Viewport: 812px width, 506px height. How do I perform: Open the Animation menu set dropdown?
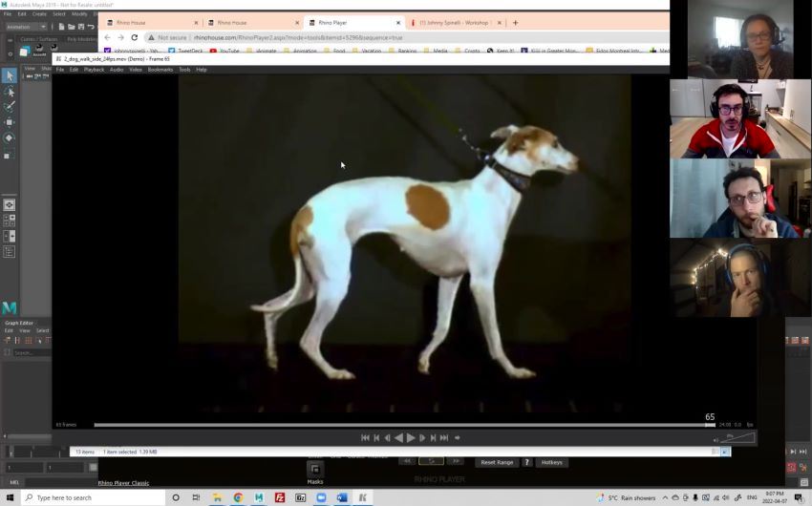pyautogui.click(x=26, y=27)
